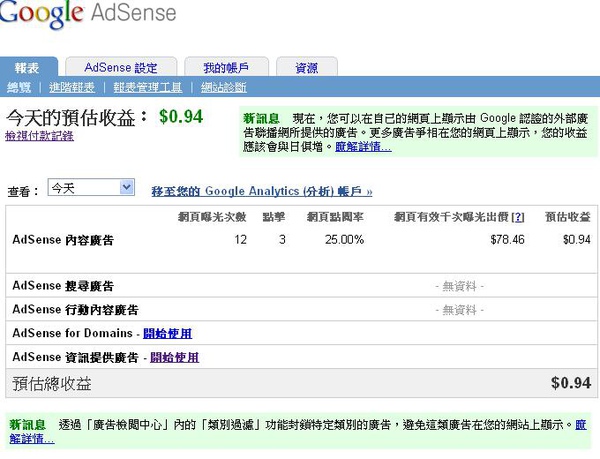The width and height of the screenshot is (600, 459).
Task: Click the AdSense 內容廣告 row label
Action: click(63, 240)
